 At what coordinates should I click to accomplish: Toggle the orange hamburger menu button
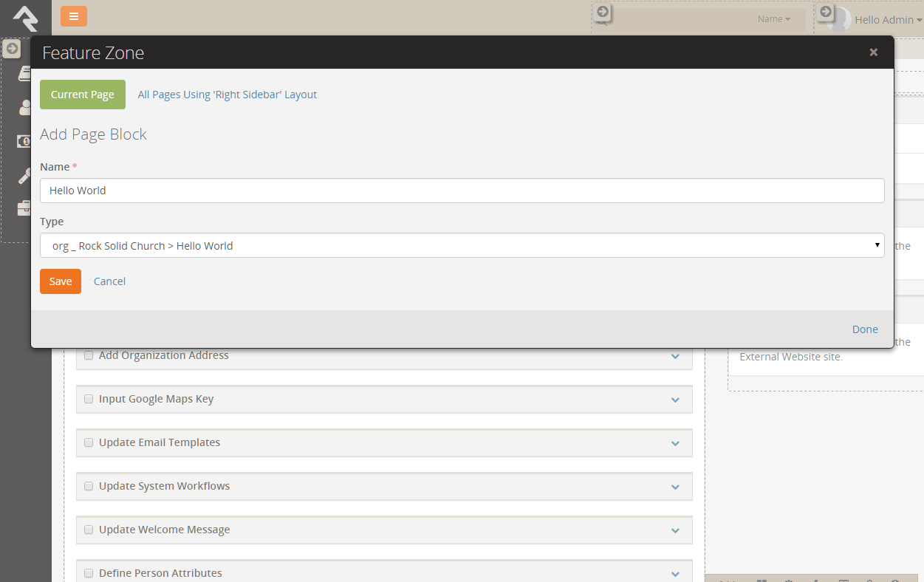[74, 16]
